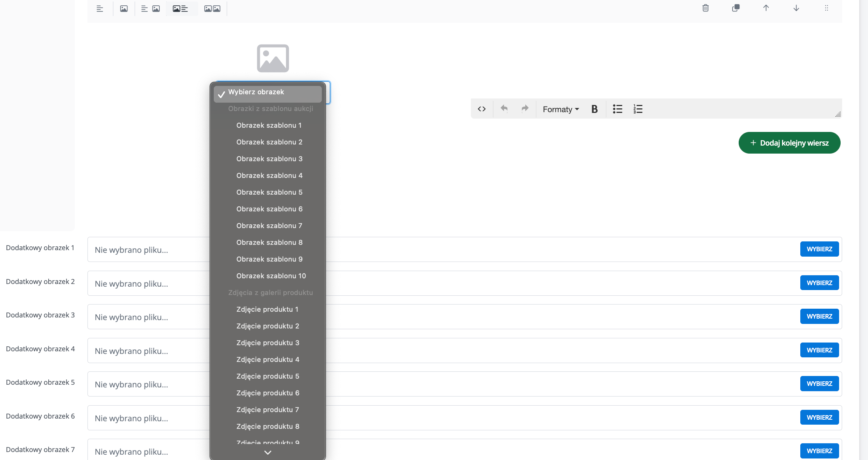Click Dodaj kolejny wiersz button

(x=789, y=143)
